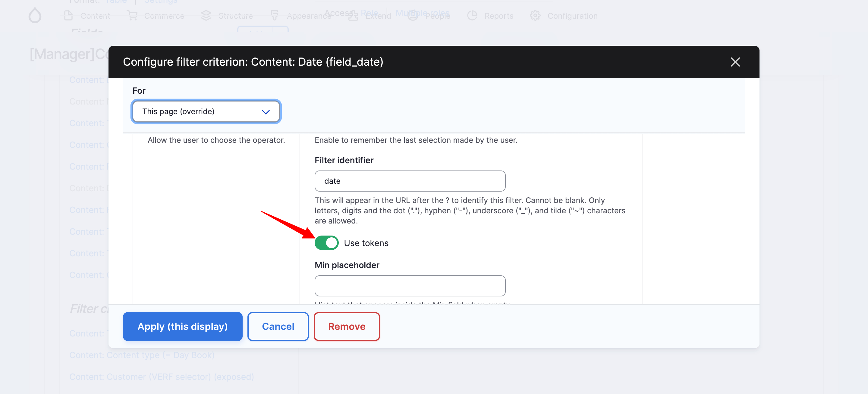Click the Min placeholder input field
This screenshot has height=394, width=868.
(x=410, y=286)
